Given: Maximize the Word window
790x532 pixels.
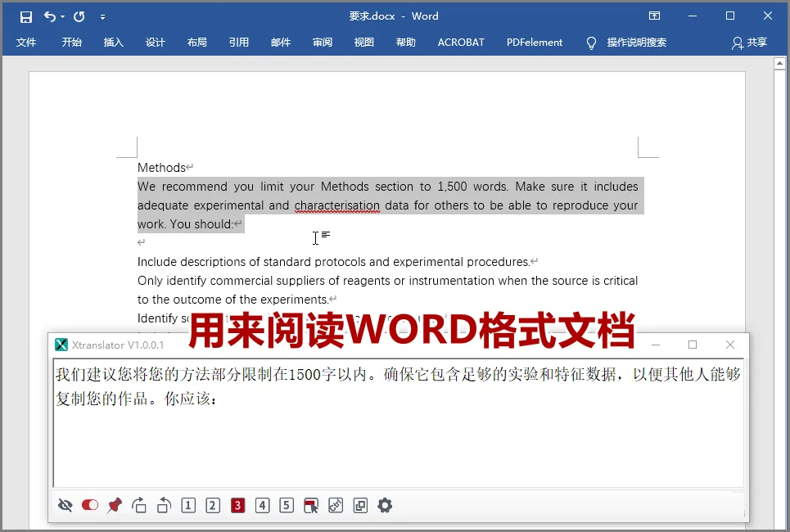Looking at the screenshot, I should tap(730, 16).
